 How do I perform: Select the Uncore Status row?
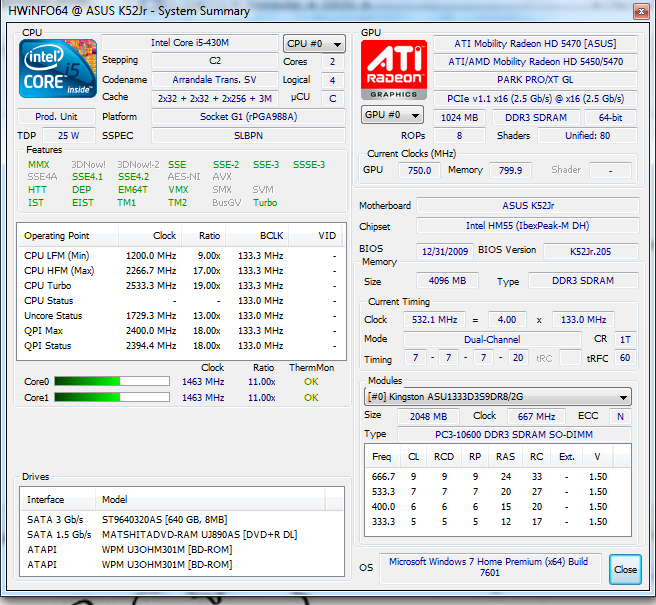point(181,316)
